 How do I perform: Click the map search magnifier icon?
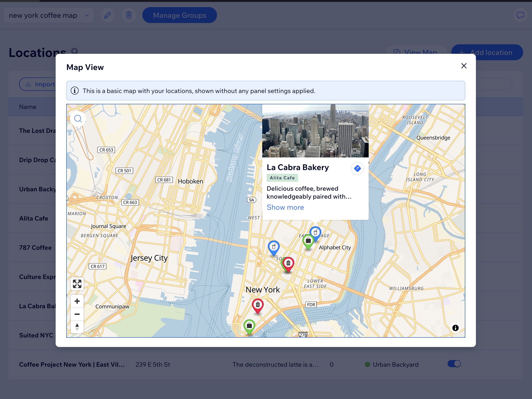coord(78,119)
